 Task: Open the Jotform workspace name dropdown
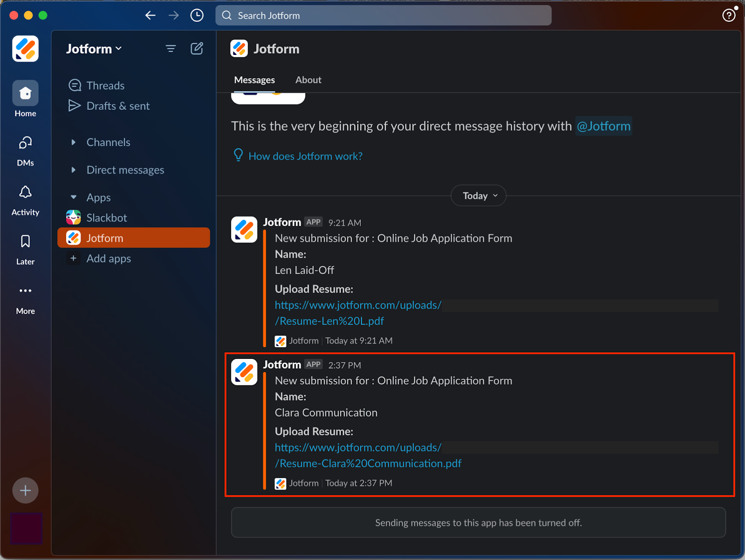(94, 49)
